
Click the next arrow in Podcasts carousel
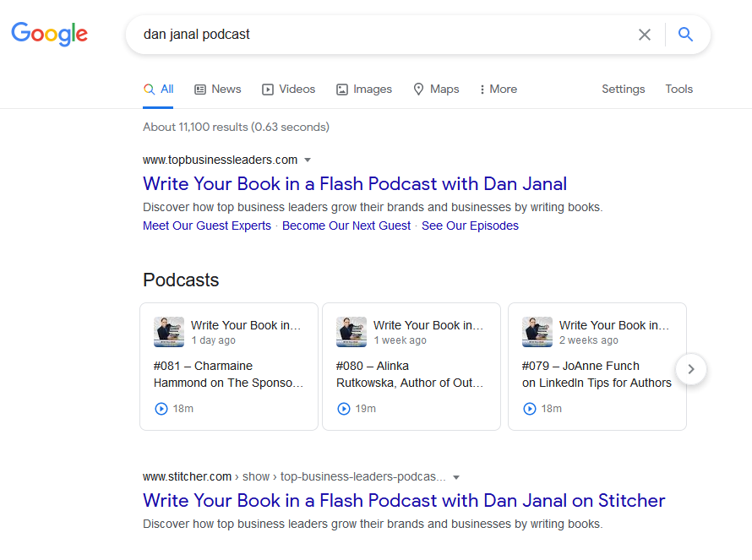(x=691, y=369)
